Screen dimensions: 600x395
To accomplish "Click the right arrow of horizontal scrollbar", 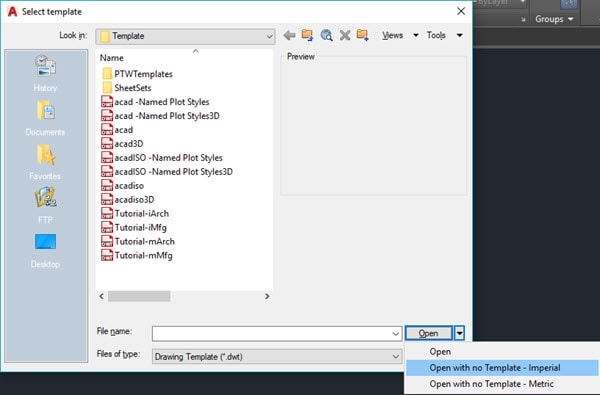I will click(x=267, y=296).
